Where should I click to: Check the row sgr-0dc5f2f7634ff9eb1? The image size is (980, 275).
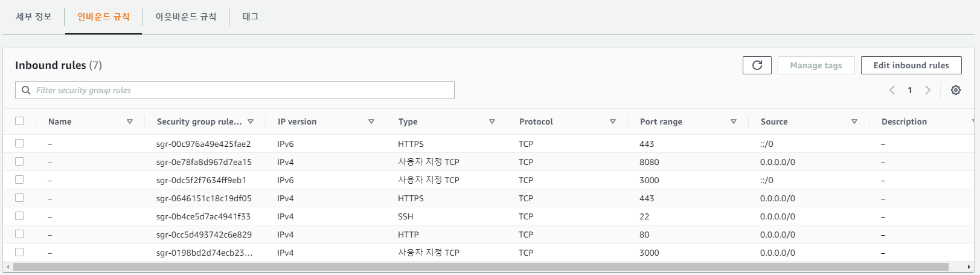pyautogui.click(x=19, y=180)
